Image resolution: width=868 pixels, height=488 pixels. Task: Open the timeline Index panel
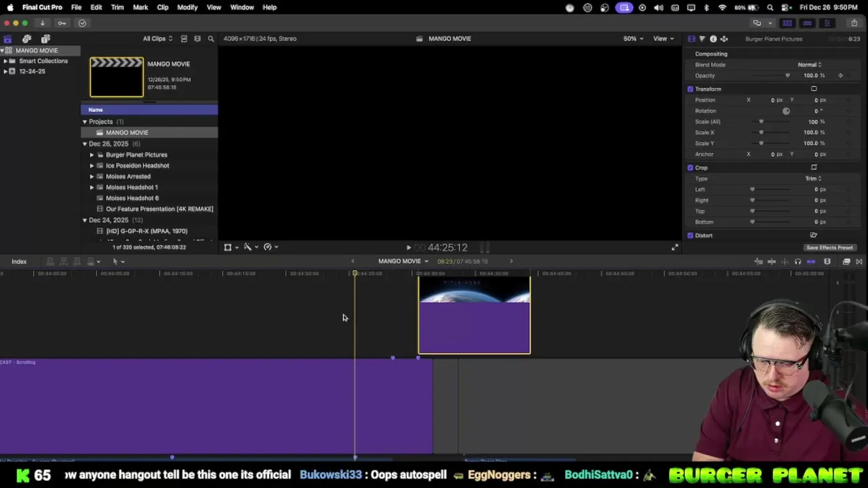tap(19, 262)
